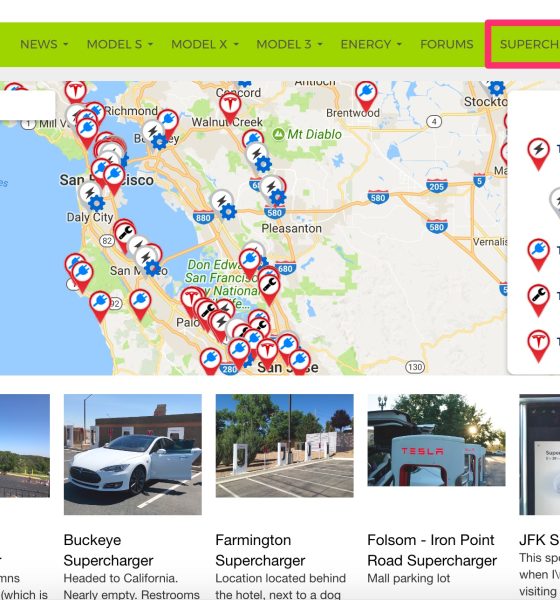This screenshot has width=560, height=600.
Task: Expand the NEWS dropdown menu
Action: [x=44, y=44]
